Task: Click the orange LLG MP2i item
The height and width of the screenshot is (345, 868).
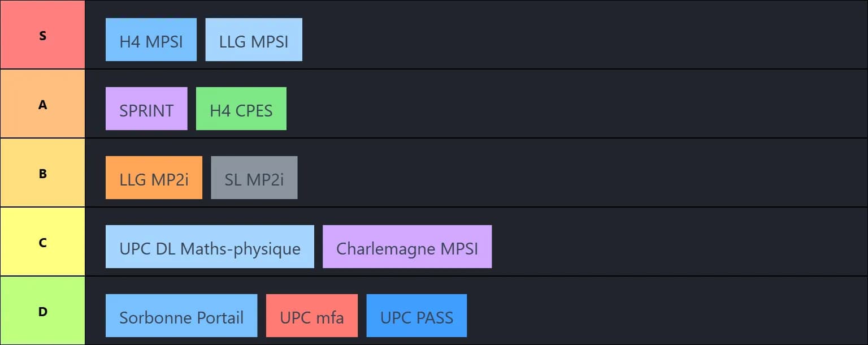Action: (x=154, y=178)
